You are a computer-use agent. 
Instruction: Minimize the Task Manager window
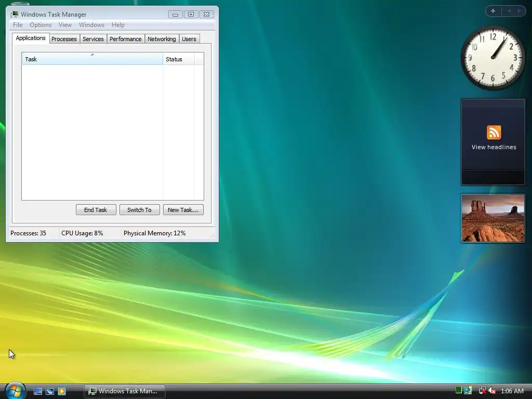[176, 14]
